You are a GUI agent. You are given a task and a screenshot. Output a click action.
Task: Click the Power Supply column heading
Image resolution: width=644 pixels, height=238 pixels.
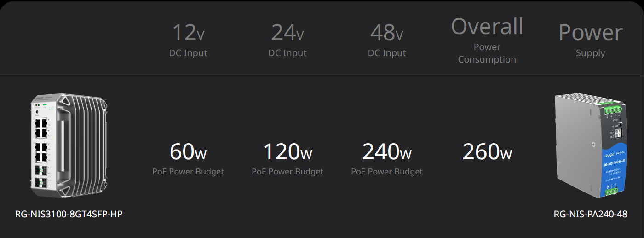point(591,41)
